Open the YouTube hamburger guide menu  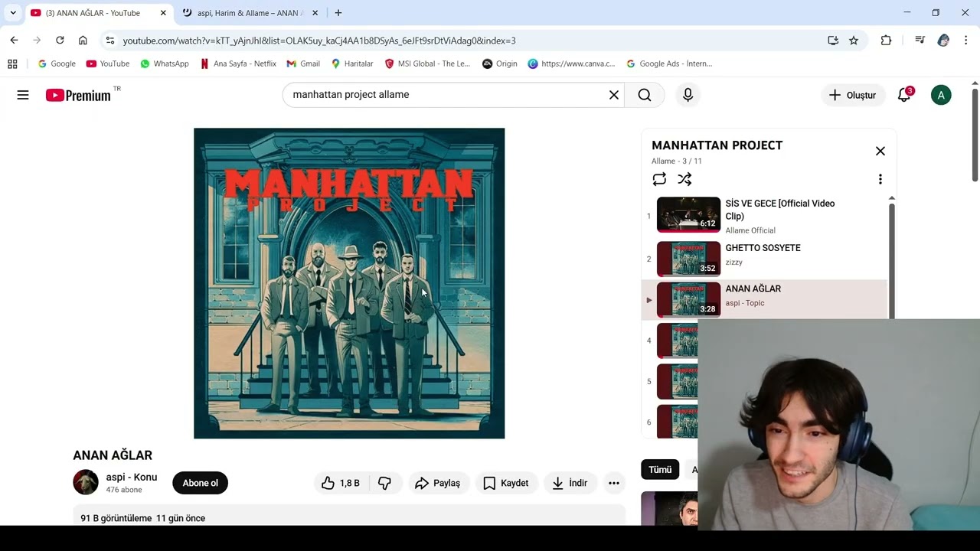pos(23,95)
